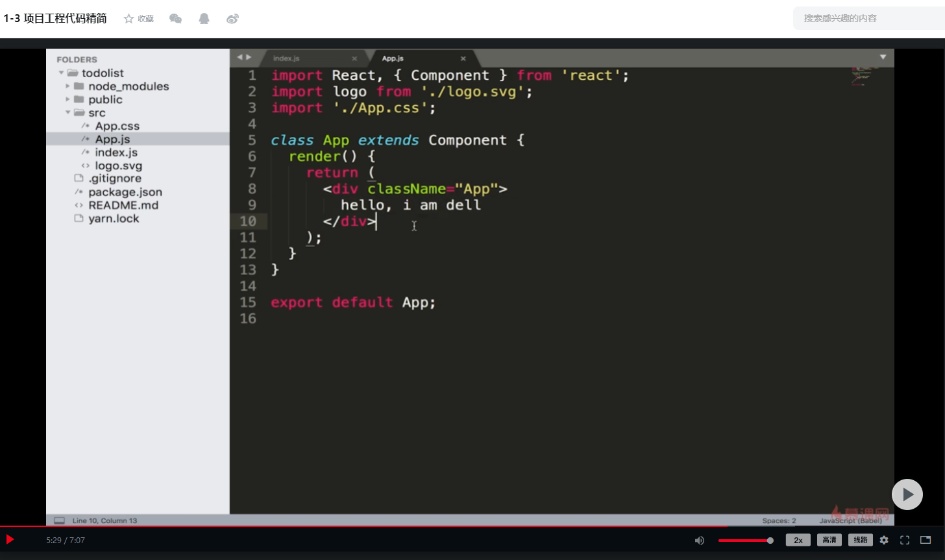Viewport: 945px width, 560px height.
Task: Open the 2x playback speed menu
Action: 798,540
